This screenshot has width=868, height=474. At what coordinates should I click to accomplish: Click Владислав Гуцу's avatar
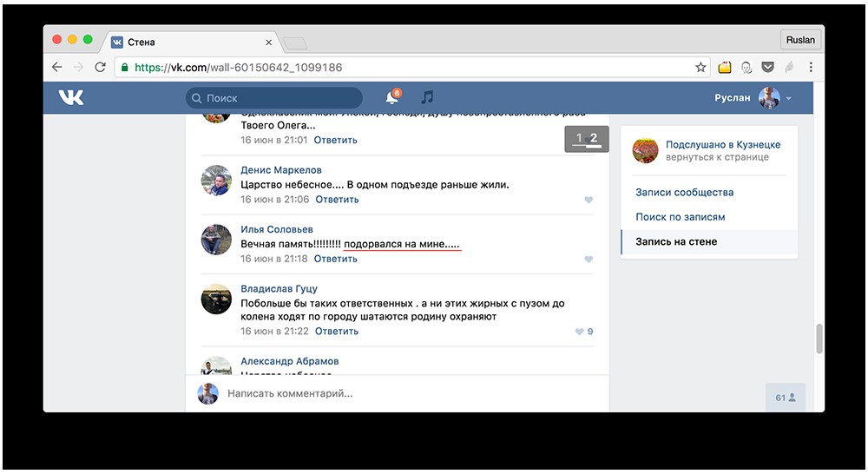click(216, 299)
